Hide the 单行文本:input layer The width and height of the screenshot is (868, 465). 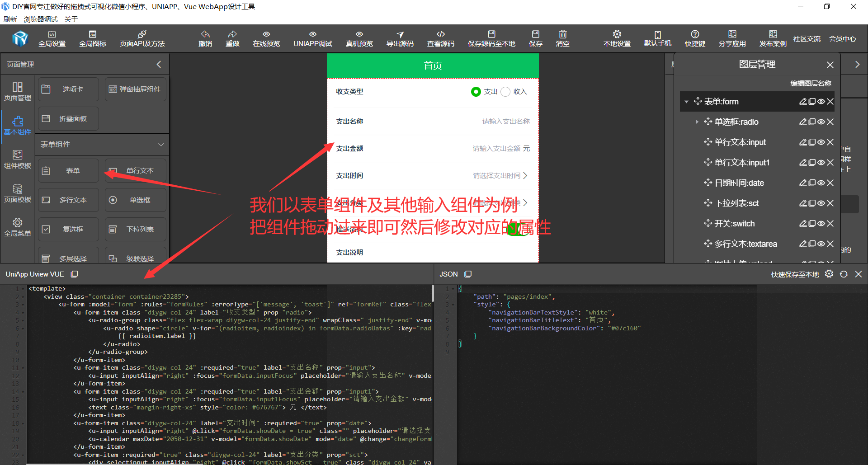pos(821,142)
